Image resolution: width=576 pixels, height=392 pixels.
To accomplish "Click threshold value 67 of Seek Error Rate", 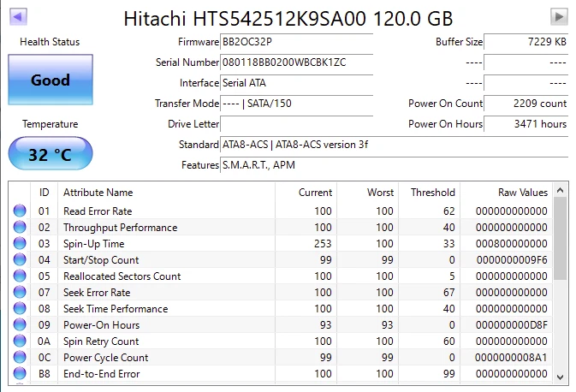I will (x=448, y=293).
